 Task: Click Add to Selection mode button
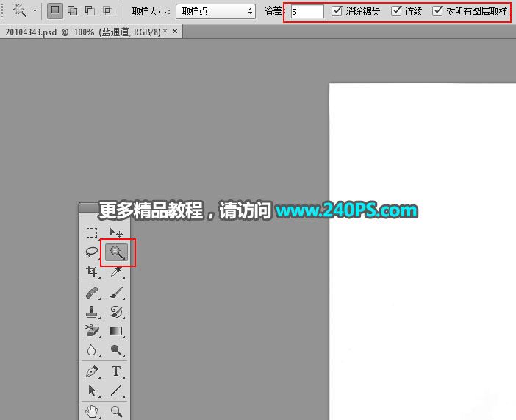72,11
